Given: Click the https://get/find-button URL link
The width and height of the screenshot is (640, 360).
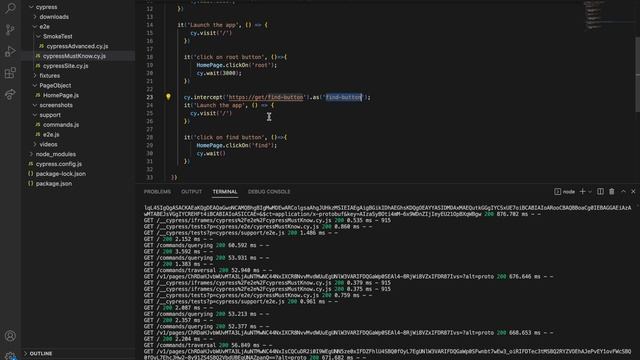Looking at the screenshot, I should point(266,97).
